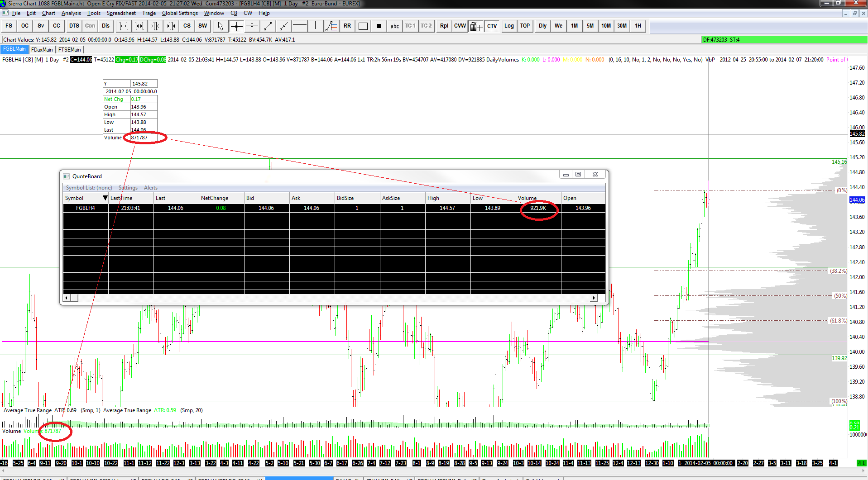Switch chart to We timeframe
This screenshot has width=868, height=480.
559,26
